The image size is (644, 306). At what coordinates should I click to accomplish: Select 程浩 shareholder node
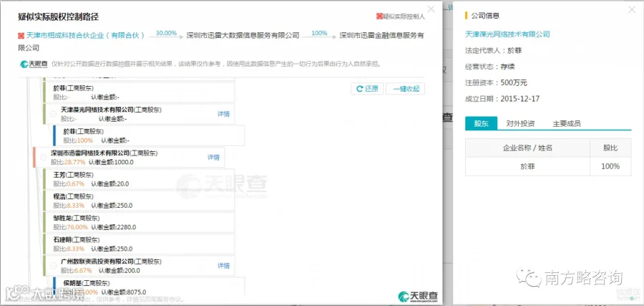pyautogui.click(x=138, y=201)
